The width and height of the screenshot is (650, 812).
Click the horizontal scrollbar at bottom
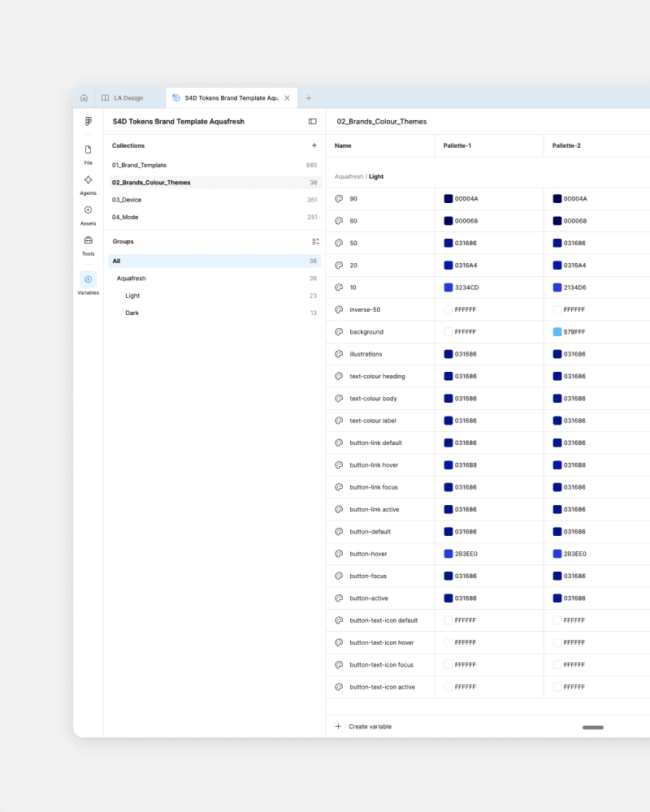593,728
